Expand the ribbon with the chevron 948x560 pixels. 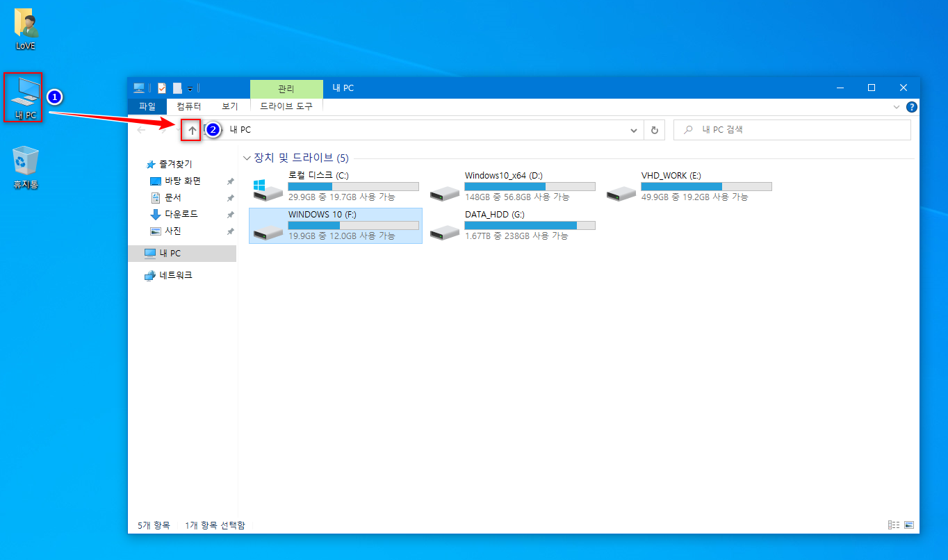[x=897, y=107]
